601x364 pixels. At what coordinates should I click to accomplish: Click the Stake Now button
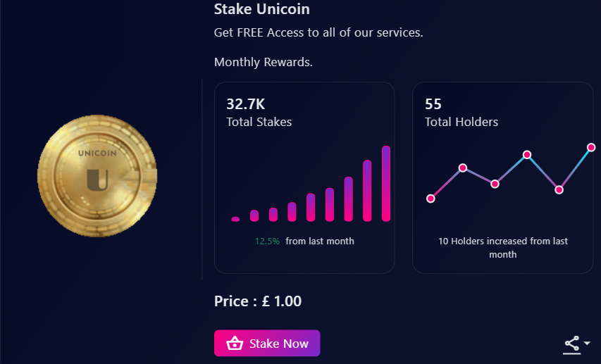coord(267,344)
